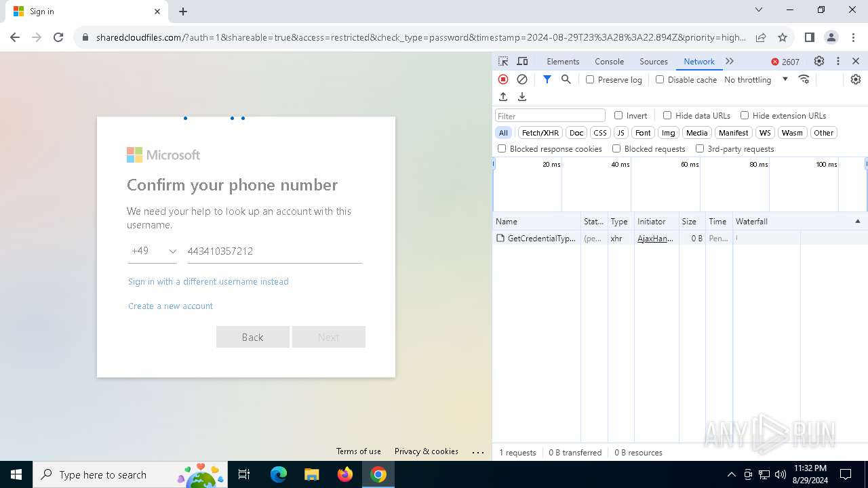The height and width of the screenshot is (488, 868).
Task: Open Terms of use link
Action: tap(358, 451)
